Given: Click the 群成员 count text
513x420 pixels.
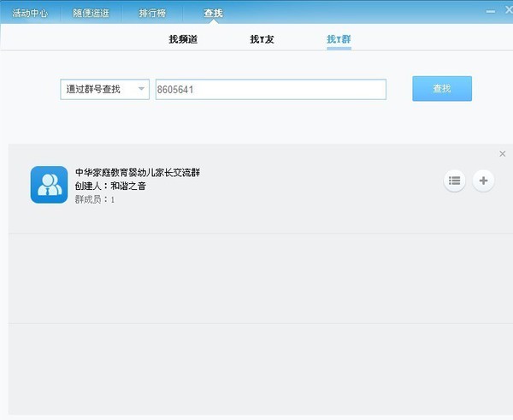Looking at the screenshot, I should pyautogui.click(x=95, y=199).
